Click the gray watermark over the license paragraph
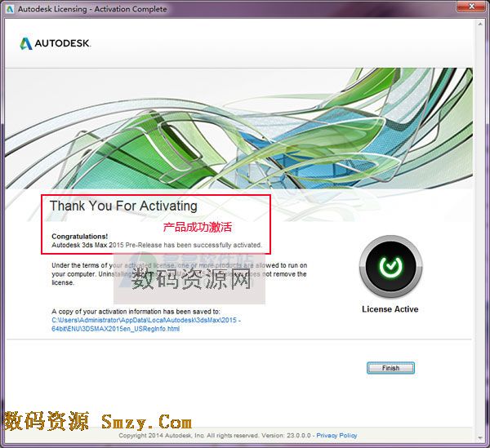 click(x=192, y=282)
